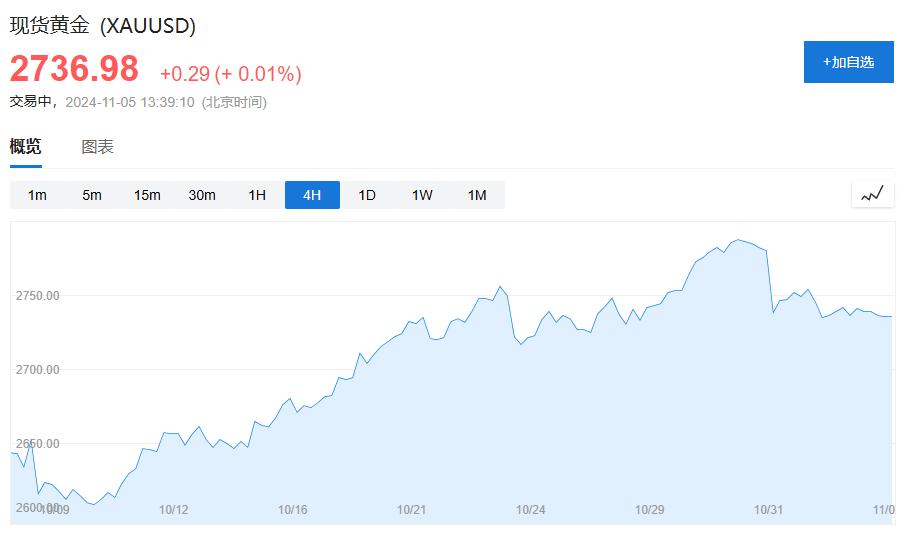Choose the 1D daily interval

(367, 195)
